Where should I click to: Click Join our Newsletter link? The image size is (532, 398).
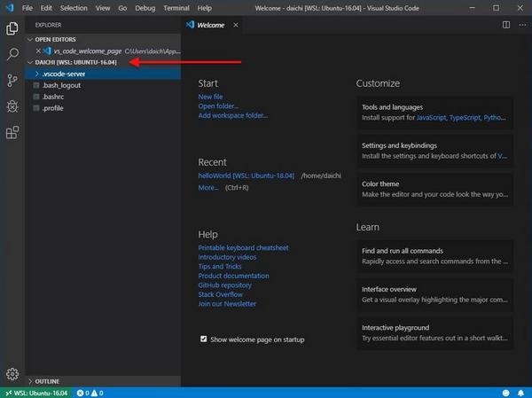tap(227, 304)
